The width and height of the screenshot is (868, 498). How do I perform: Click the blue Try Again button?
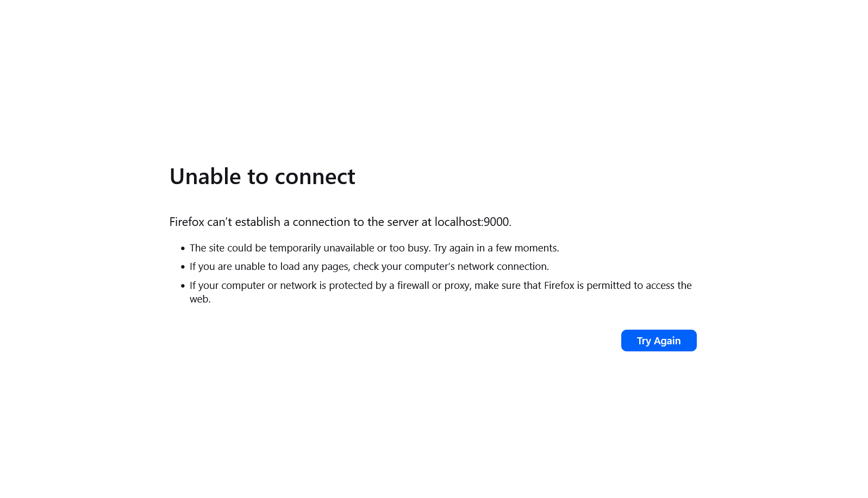(658, 341)
